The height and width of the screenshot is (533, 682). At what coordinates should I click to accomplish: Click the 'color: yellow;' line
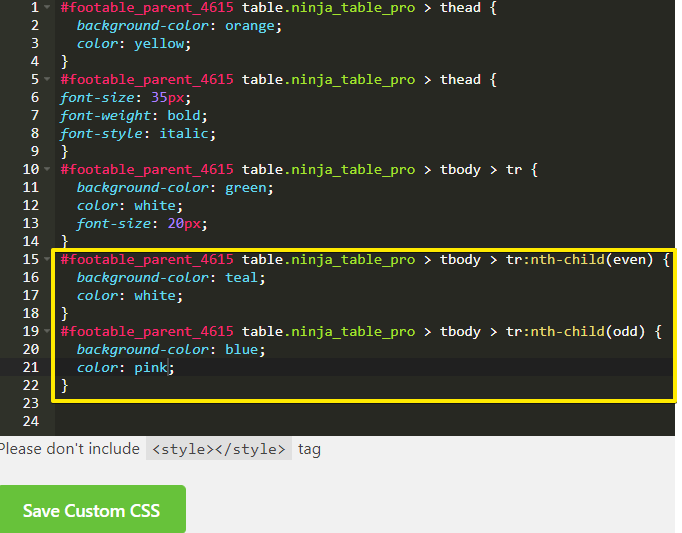tap(134, 44)
